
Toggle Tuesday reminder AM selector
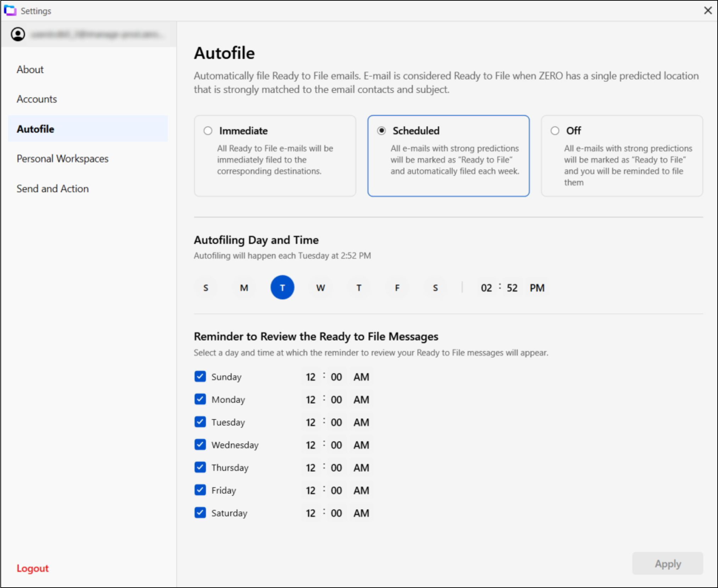pos(361,422)
